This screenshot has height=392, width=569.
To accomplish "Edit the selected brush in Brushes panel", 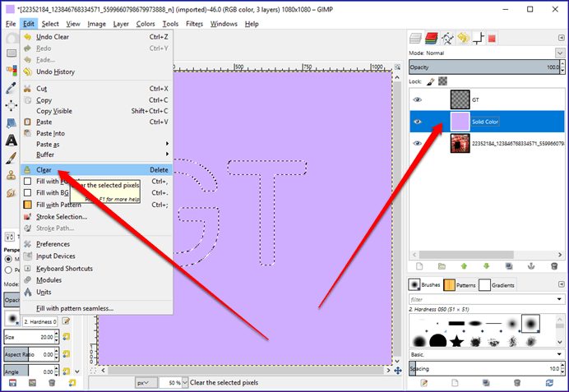I will 423,383.
